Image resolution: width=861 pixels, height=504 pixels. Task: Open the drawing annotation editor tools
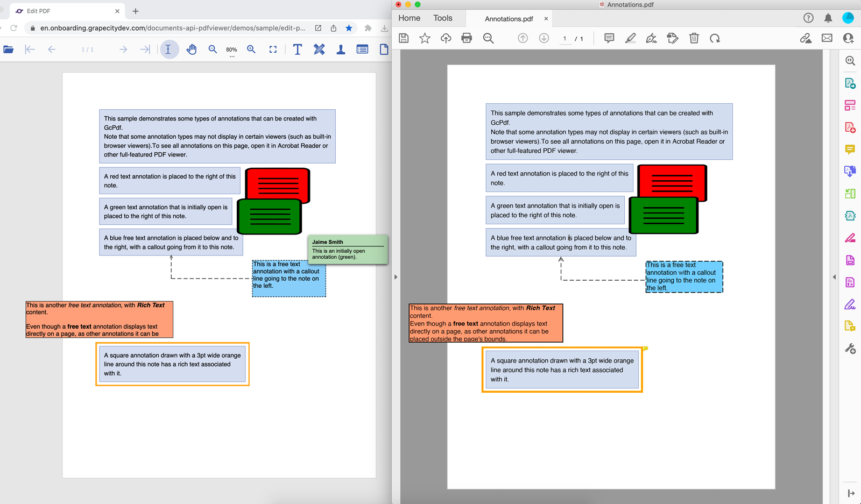pyautogui.click(x=319, y=49)
